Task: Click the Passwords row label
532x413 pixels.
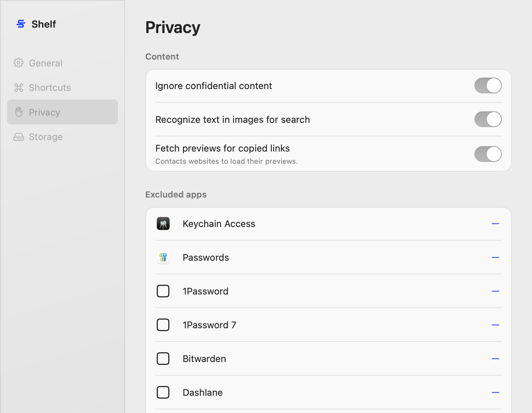Action: [206, 257]
